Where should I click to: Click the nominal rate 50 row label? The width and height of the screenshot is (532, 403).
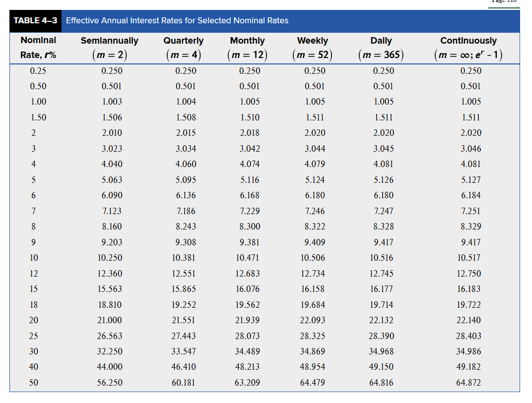click(x=34, y=383)
